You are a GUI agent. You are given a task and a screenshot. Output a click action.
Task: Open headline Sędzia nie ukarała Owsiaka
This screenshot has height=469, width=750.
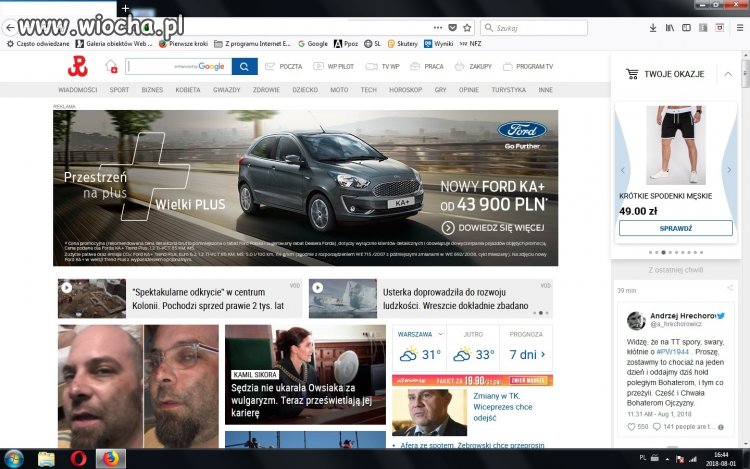(x=301, y=400)
